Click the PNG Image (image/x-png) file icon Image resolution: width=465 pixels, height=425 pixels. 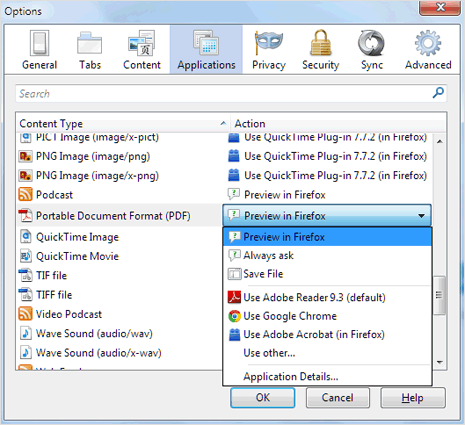tap(25, 176)
